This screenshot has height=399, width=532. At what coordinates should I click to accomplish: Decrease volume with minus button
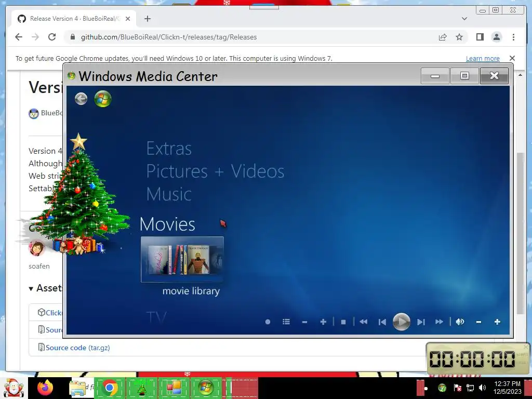[478, 322]
